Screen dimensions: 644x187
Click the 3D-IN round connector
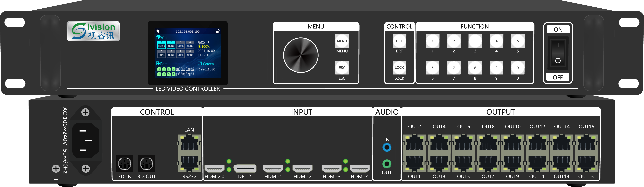[125, 164]
